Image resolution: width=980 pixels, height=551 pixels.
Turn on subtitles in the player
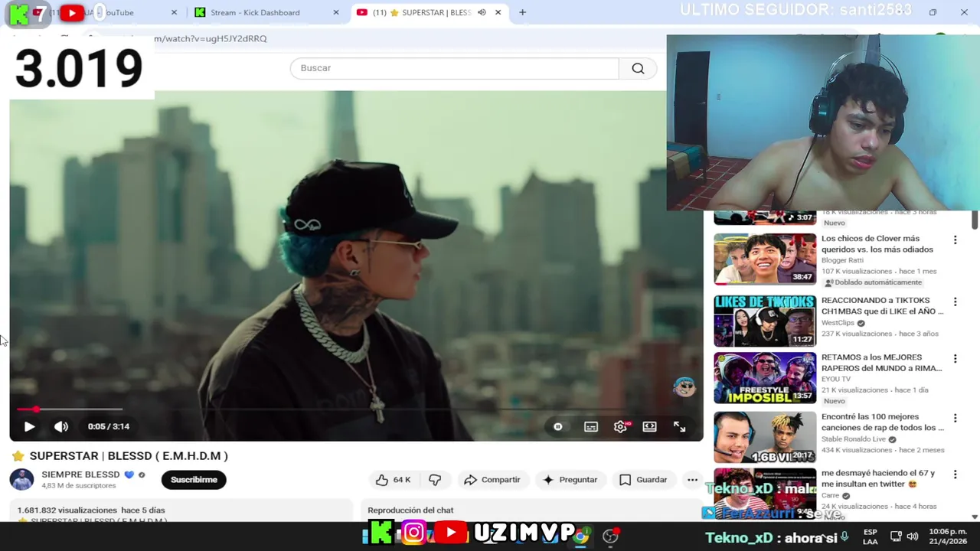click(x=591, y=426)
